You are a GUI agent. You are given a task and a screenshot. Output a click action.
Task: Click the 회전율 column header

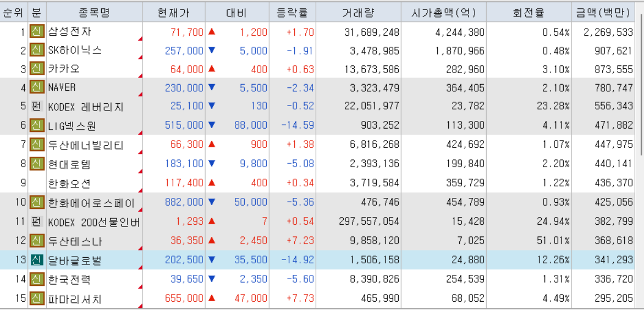529,12
